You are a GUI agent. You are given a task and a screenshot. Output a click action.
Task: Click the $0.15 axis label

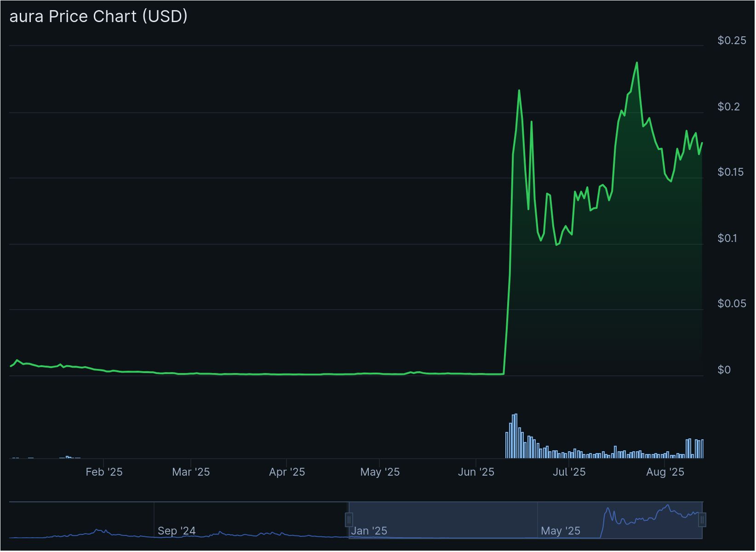coord(730,172)
